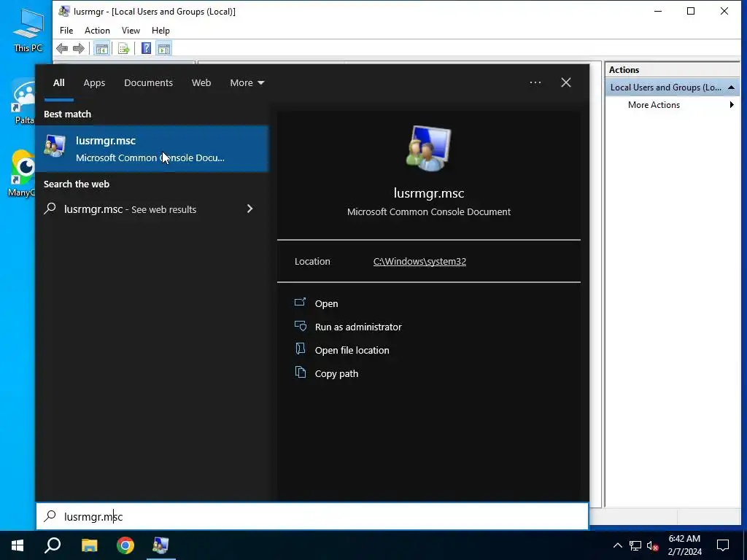This screenshot has height=560, width=747.
Task: Click the shield icon beside Run as administrator
Action: (x=300, y=326)
